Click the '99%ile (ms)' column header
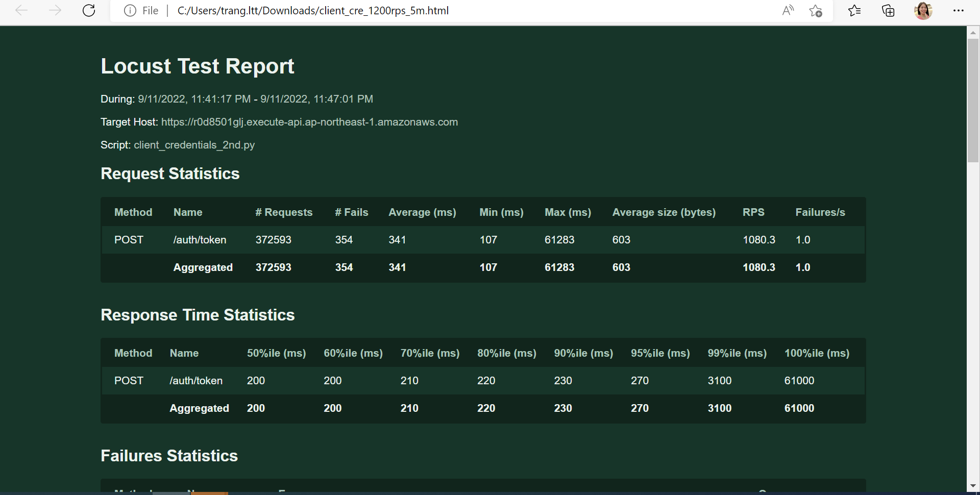The height and width of the screenshot is (495, 980). click(737, 353)
